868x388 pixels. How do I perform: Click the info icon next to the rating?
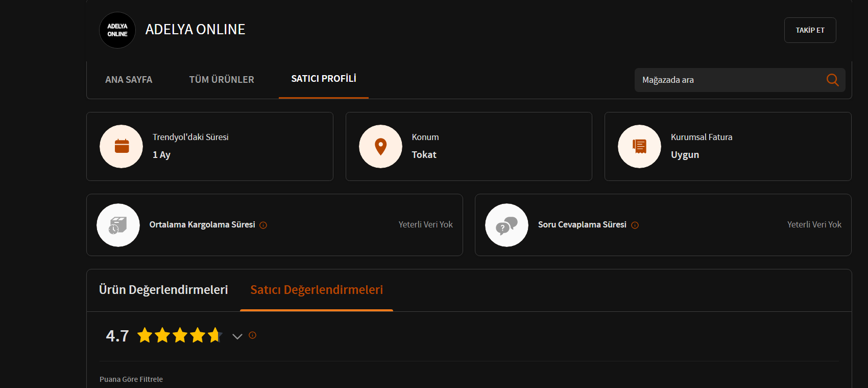[x=252, y=335]
